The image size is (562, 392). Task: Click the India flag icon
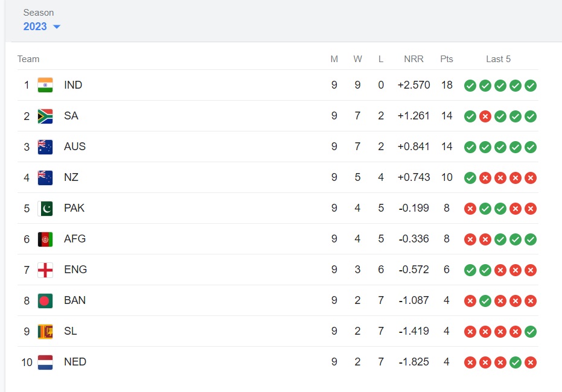(45, 85)
